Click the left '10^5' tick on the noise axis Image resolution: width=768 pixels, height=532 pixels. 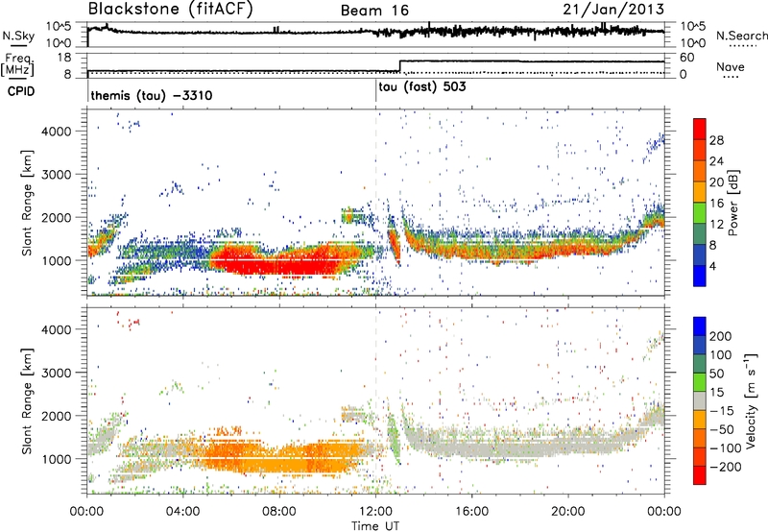[x=59, y=27]
